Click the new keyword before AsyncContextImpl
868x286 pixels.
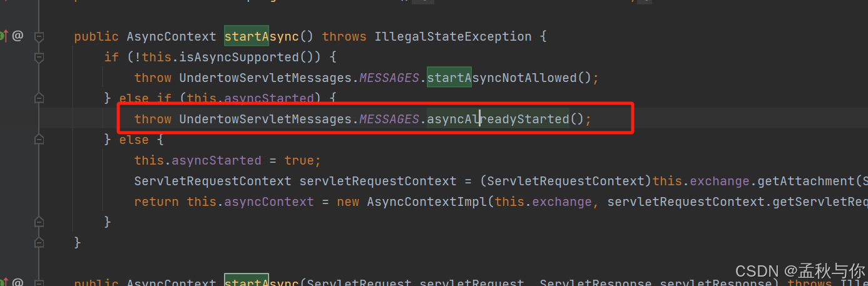click(348, 202)
